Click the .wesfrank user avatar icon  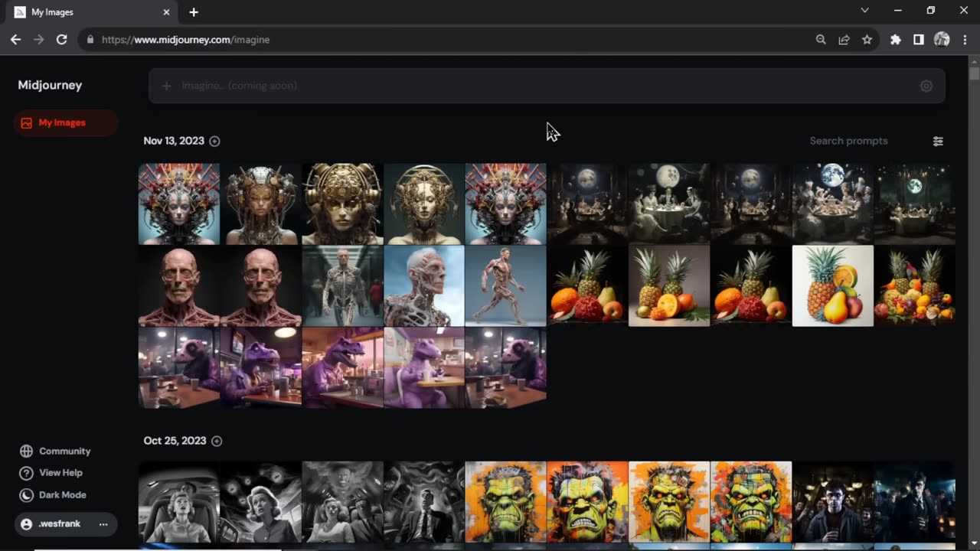(x=27, y=524)
